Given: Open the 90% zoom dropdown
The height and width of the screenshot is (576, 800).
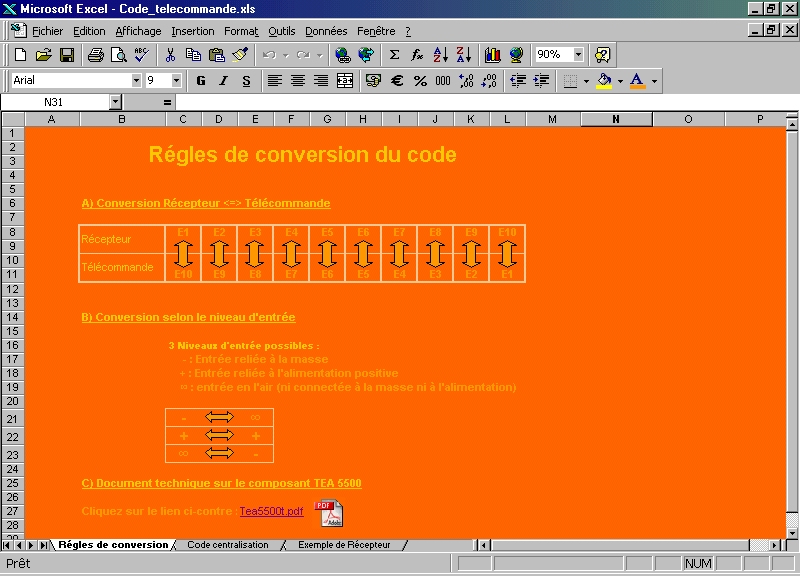Looking at the screenshot, I should click(x=579, y=55).
